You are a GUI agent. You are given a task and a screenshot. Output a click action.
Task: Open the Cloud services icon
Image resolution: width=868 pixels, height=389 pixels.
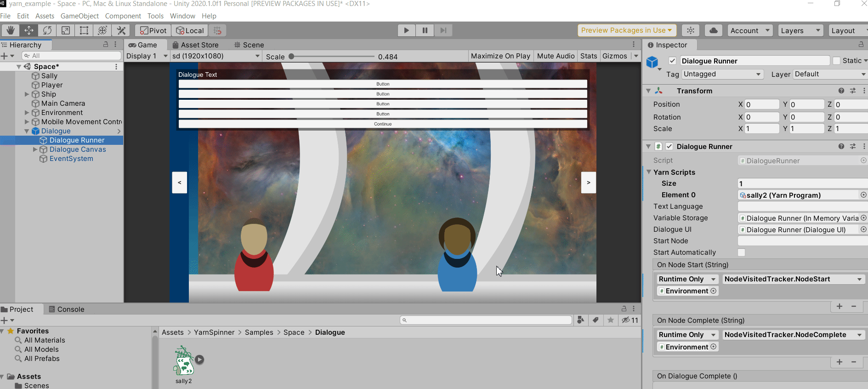click(x=713, y=30)
